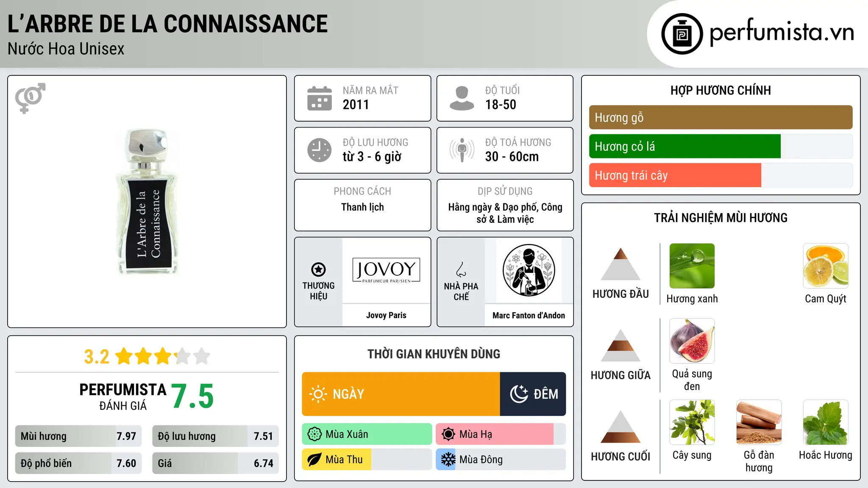The height and width of the screenshot is (488, 868).
Task: Click the first gold rating star
Action: pyautogui.click(x=124, y=356)
